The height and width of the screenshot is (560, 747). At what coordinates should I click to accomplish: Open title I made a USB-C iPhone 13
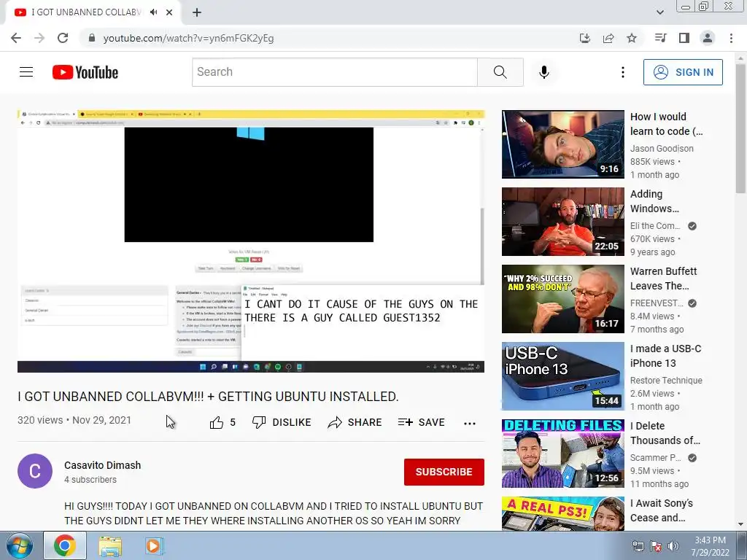665,356
